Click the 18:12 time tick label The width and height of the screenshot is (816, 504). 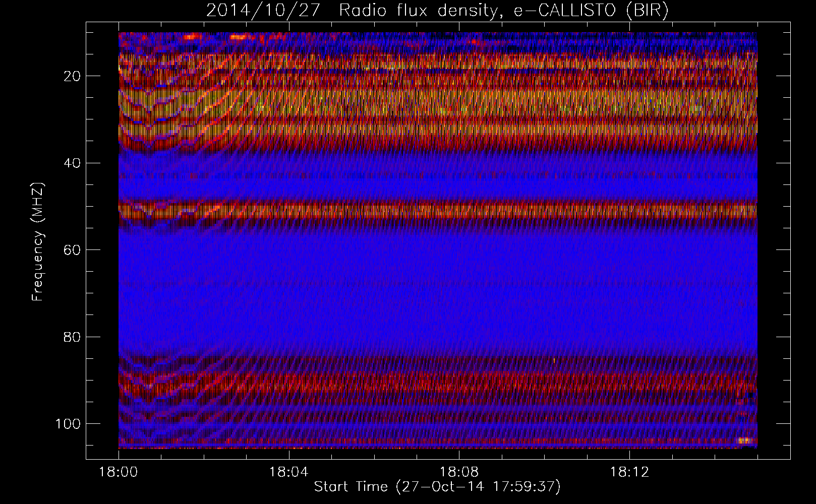click(629, 472)
